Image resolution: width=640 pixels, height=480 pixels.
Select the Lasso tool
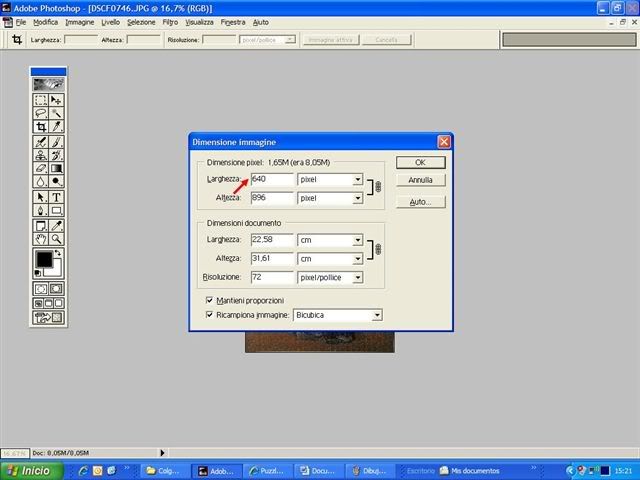[40, 113]
